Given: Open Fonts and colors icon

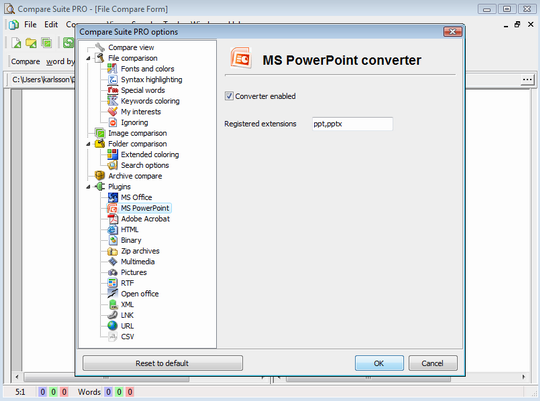Looking at the screenshot, I should tap(112, 69).
